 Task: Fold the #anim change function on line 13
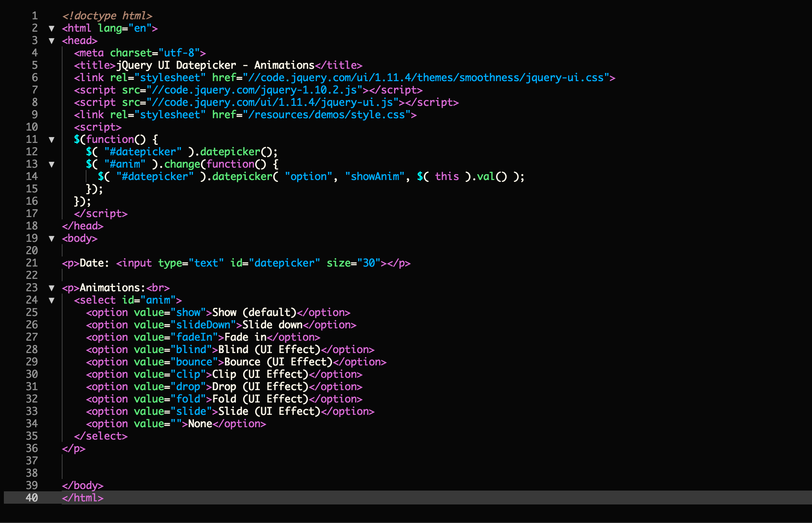click(x=51, y=164)
